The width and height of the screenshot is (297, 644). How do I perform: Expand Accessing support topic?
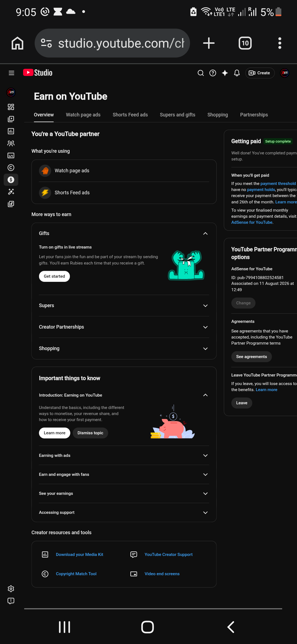click(x=205, y=512)
